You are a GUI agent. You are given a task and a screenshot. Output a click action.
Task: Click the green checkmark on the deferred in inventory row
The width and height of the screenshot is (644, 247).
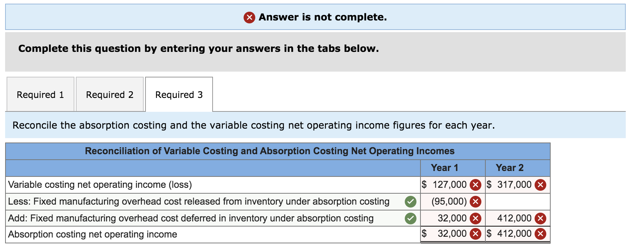410,218
